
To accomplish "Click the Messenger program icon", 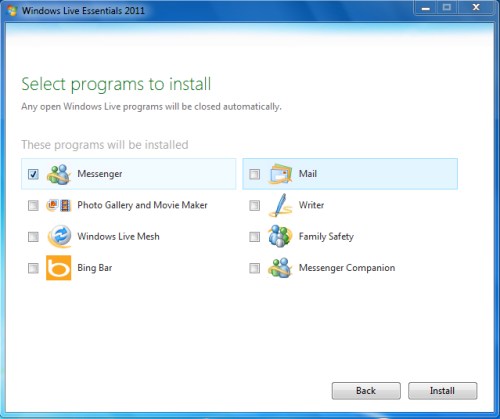I will [x=59, y=174].
